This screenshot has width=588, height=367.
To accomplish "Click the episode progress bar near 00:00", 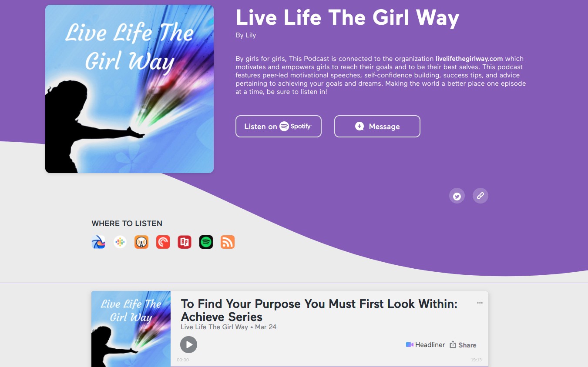I will [329, 366].
